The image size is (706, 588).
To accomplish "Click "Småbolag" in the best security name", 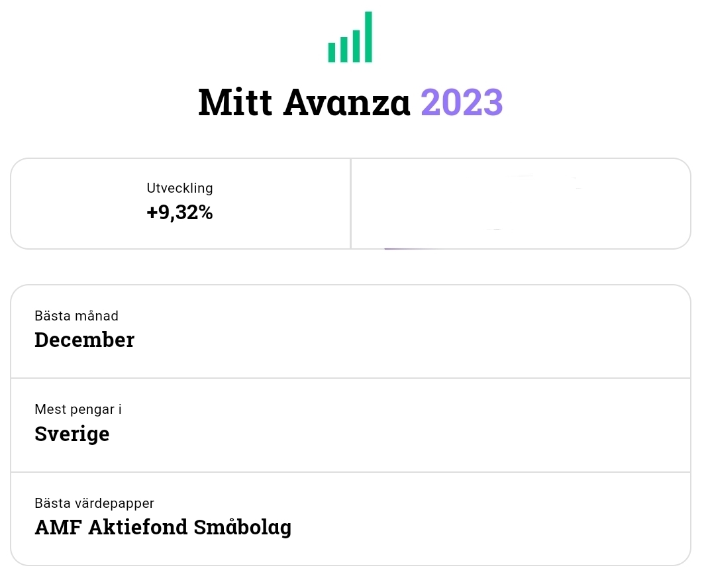I will coord(242,528).
